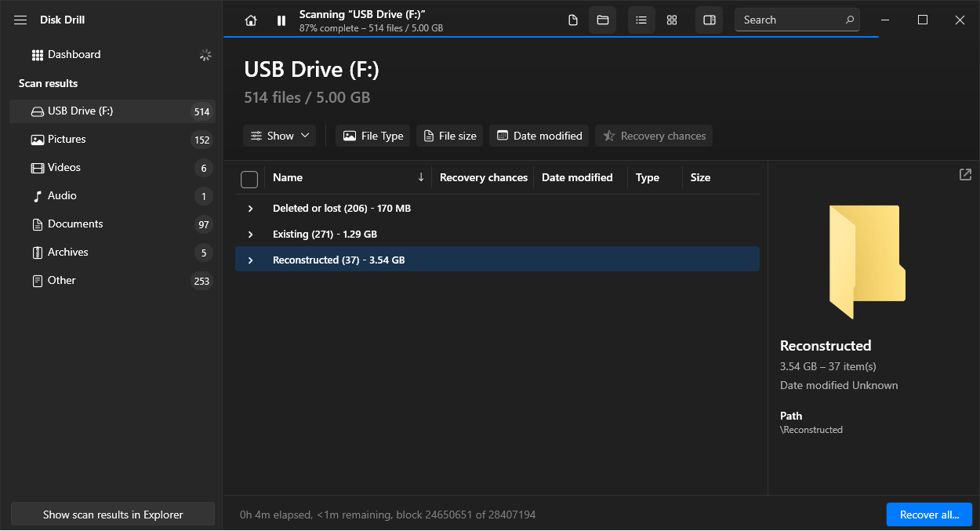Switch to folder view icon

(603, 20)
